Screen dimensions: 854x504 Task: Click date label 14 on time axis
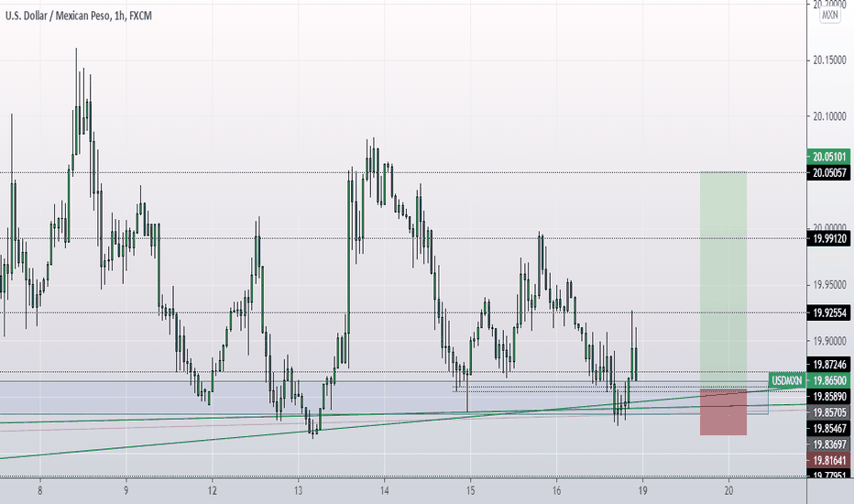coord(384,491)
